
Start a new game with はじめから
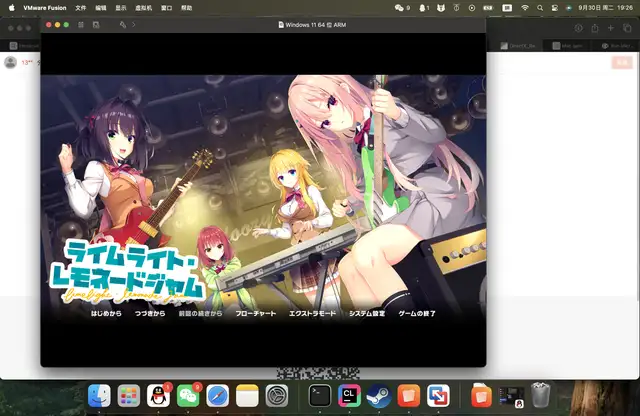105,313
